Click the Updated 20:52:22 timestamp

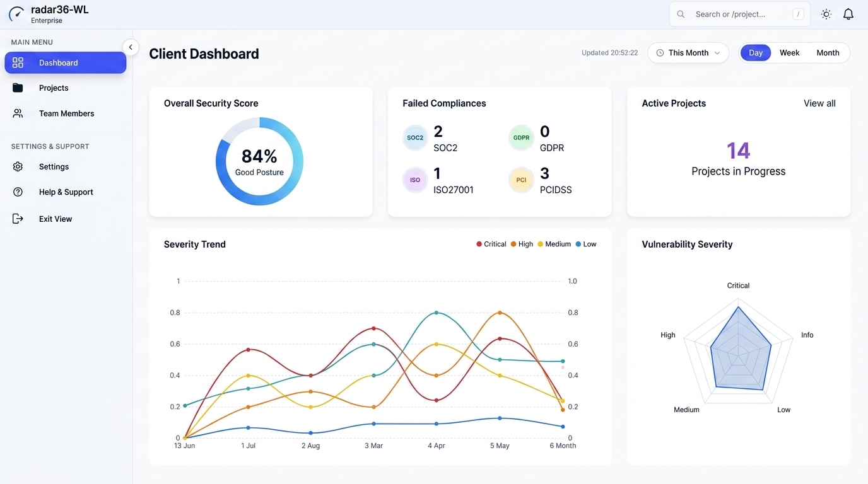pyautogui.click(x=609, y=53)
